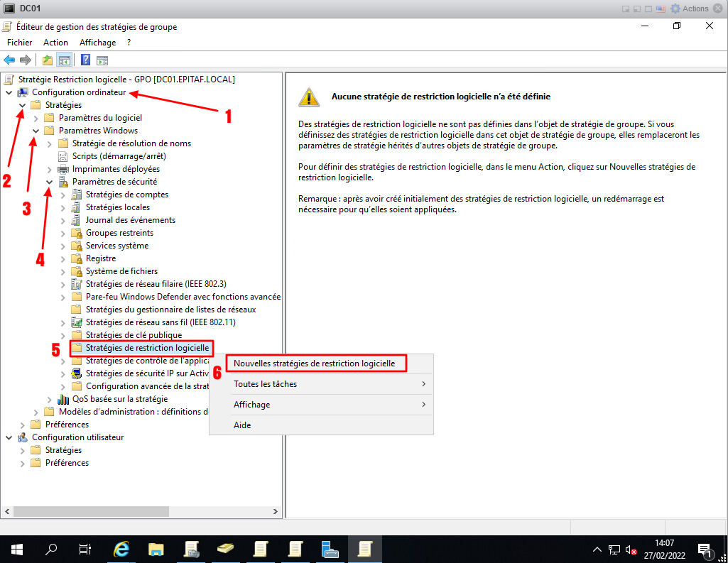This screenshot has height=563, width=728.
Task: Click the Forward arrow toolbar icon
Action: click(26, 60)
